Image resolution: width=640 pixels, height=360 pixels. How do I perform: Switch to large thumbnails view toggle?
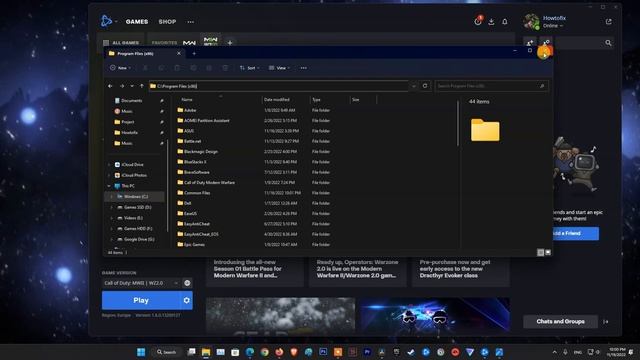[548, 253]
